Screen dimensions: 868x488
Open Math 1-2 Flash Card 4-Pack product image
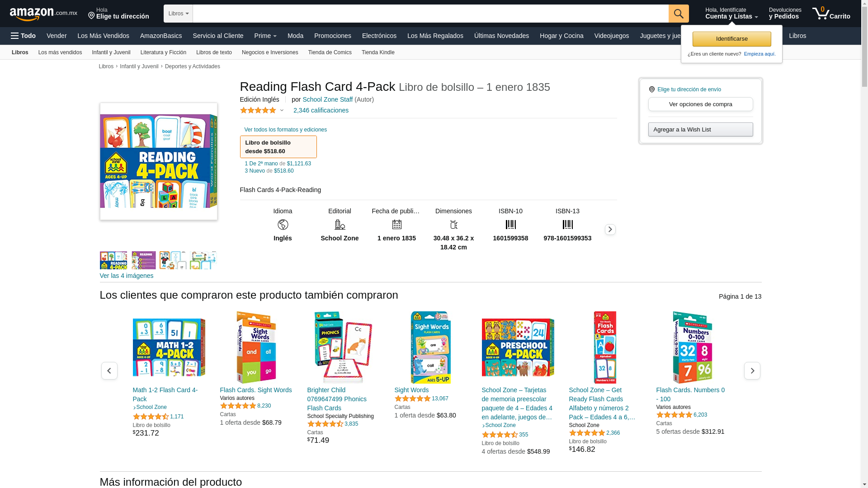[x=169, y=347]
